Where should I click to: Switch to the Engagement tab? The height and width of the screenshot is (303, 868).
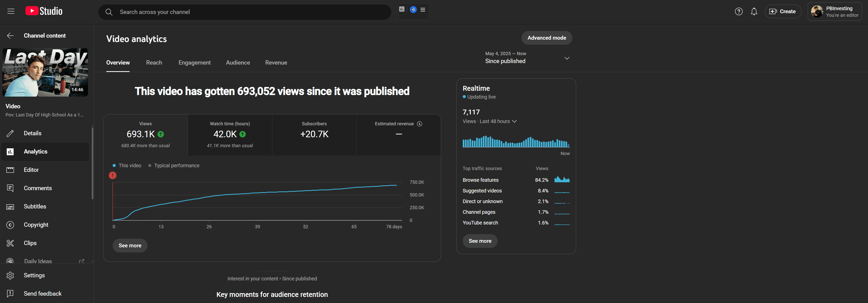coord(194,63)
